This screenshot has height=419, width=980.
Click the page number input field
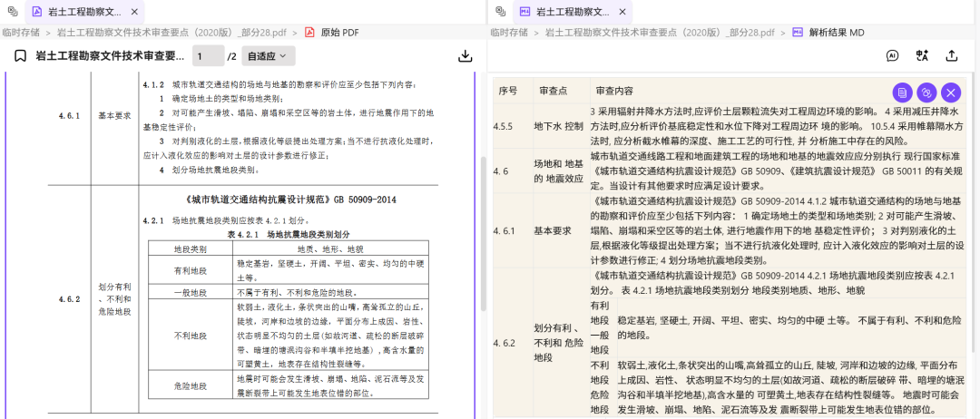tap(208, 55)
